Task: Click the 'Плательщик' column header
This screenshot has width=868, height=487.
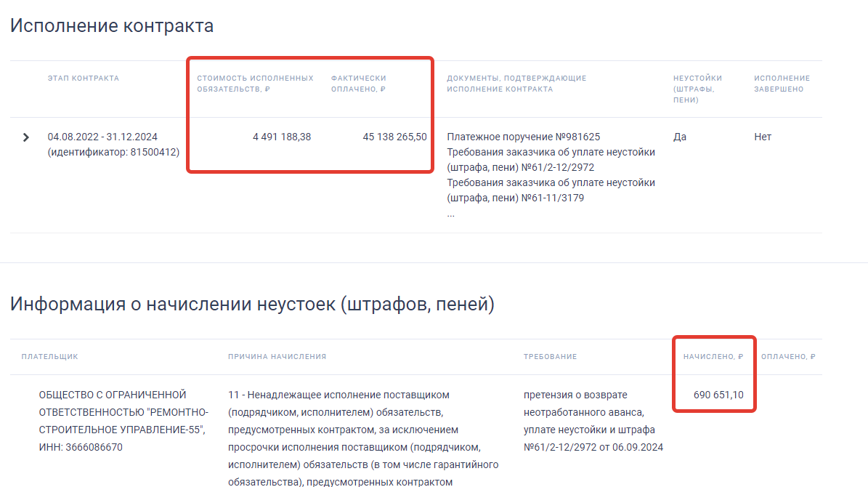Action: click(49, 357)
